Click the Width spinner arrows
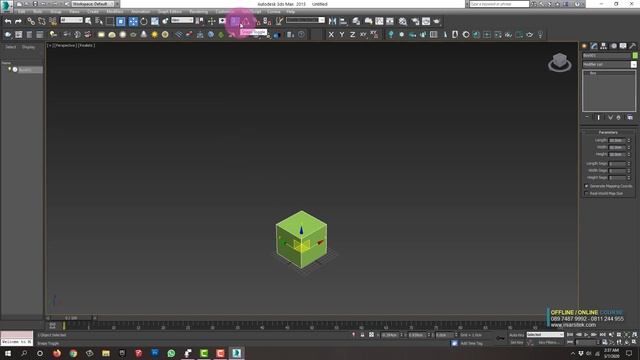Screen dimensions: 640x360 629,147
